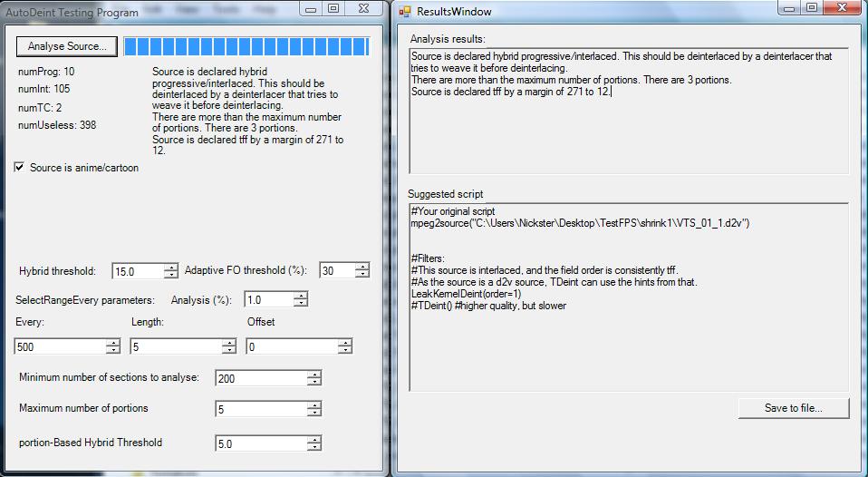Minimize the ResultsWindow
868x477 pixels.
pos(789,8)
